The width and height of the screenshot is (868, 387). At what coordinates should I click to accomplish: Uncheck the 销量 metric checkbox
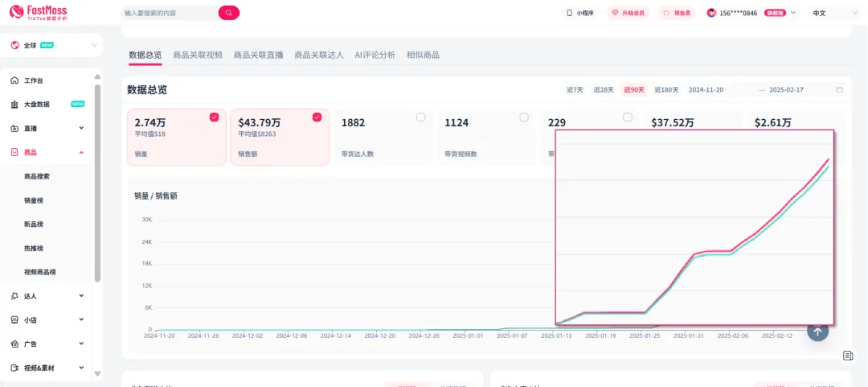coord(215,117)
